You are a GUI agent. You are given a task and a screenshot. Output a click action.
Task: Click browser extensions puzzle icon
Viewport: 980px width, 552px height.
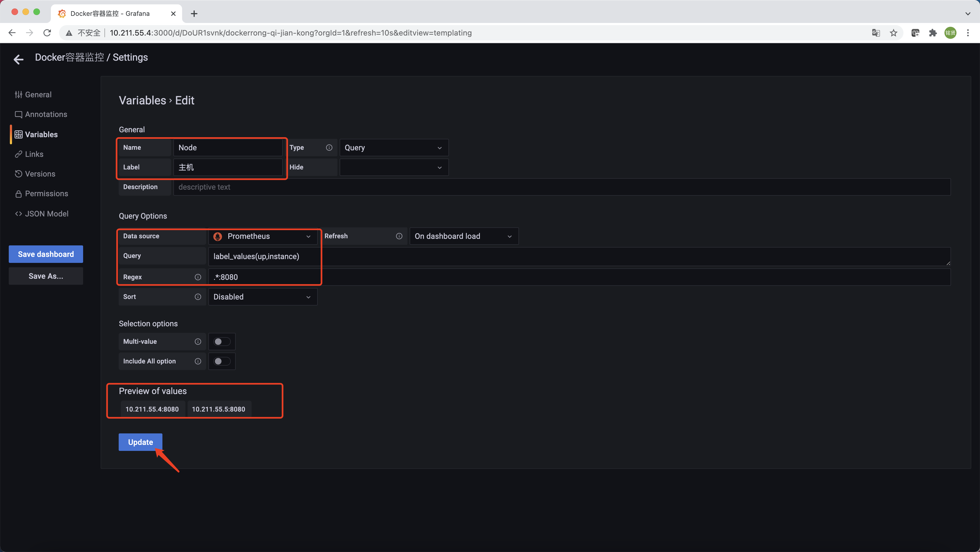pos(933,33)
